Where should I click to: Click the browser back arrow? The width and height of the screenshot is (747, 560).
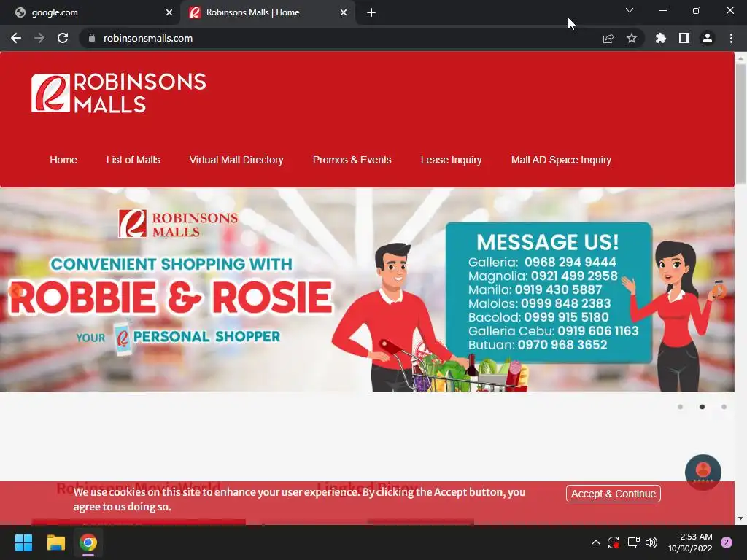16,38
